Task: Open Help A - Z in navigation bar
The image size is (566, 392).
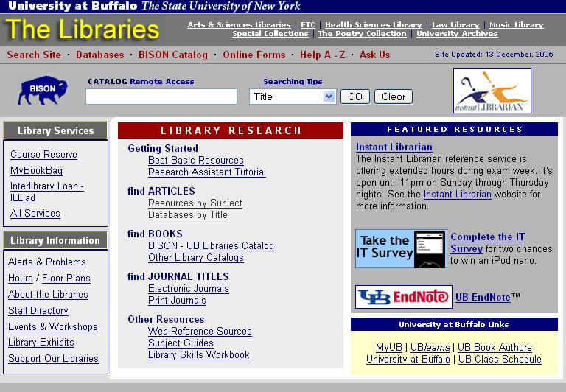Action: 322,55
